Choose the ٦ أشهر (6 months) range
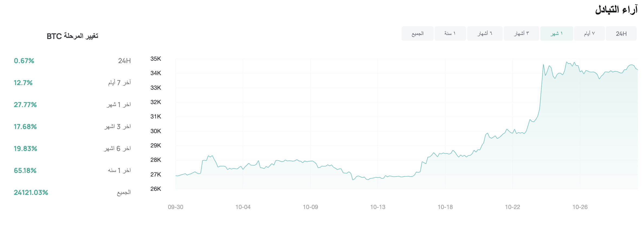 tap(485, 34)
